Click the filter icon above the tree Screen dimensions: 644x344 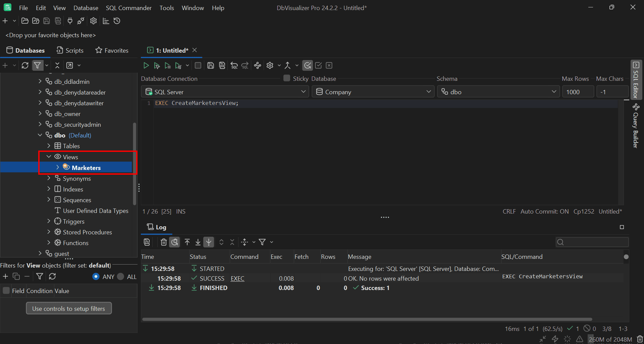coord(38,65)
